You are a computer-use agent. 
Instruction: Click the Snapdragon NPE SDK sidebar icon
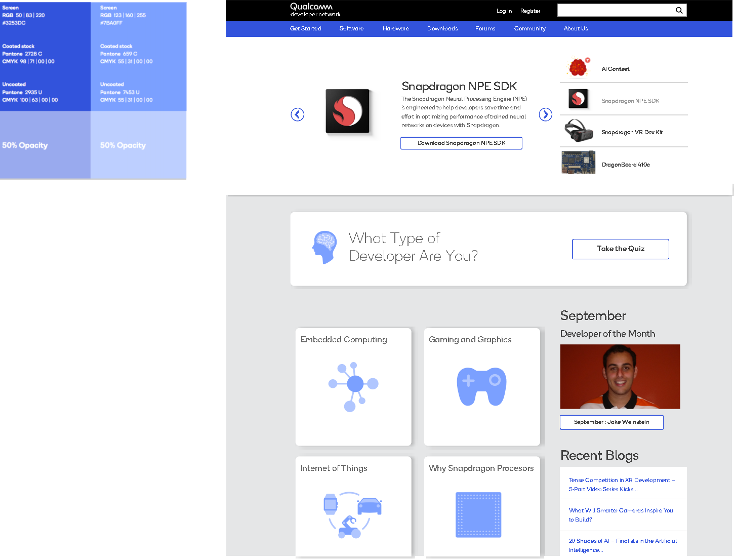(578, 98)
